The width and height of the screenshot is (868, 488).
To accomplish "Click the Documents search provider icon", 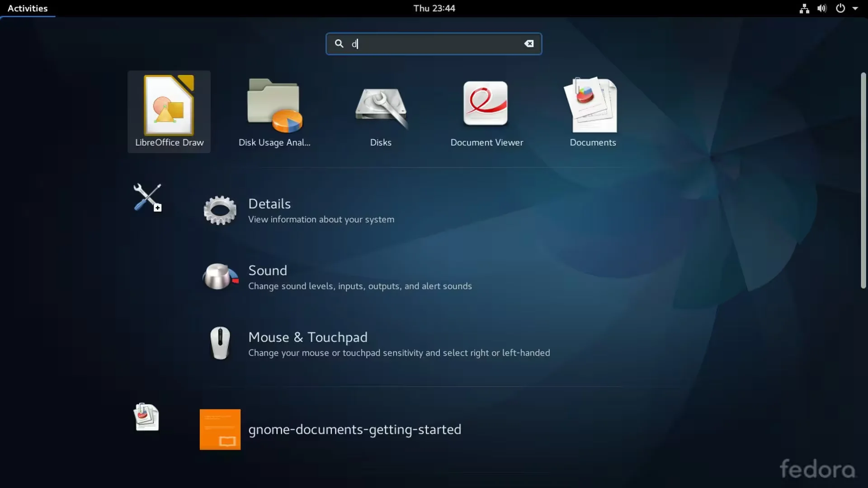I will (146, 417).
